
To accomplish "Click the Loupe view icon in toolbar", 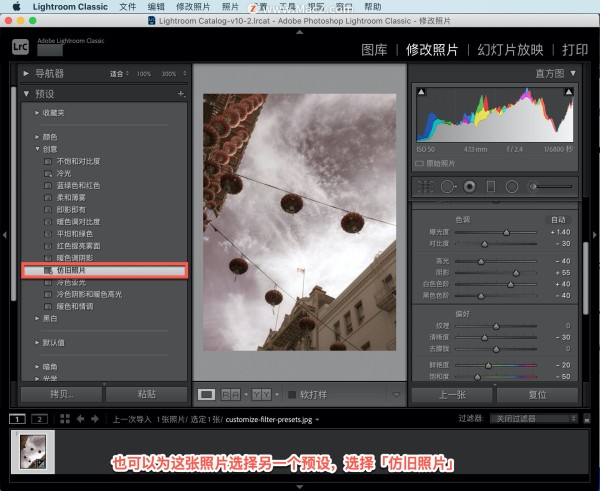I will tap(206, 394).
